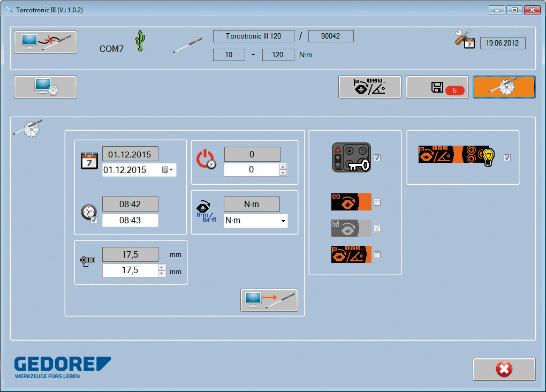
Task: Enable the infinity eye mode checkbox
Action: (377, 202)
